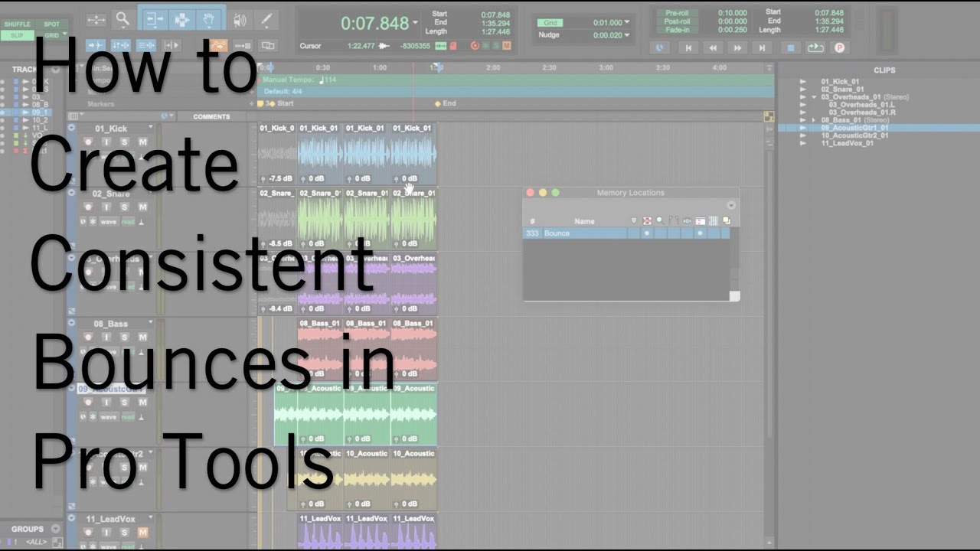Toggle Insertion Follows Playback button

coord(171,46)
